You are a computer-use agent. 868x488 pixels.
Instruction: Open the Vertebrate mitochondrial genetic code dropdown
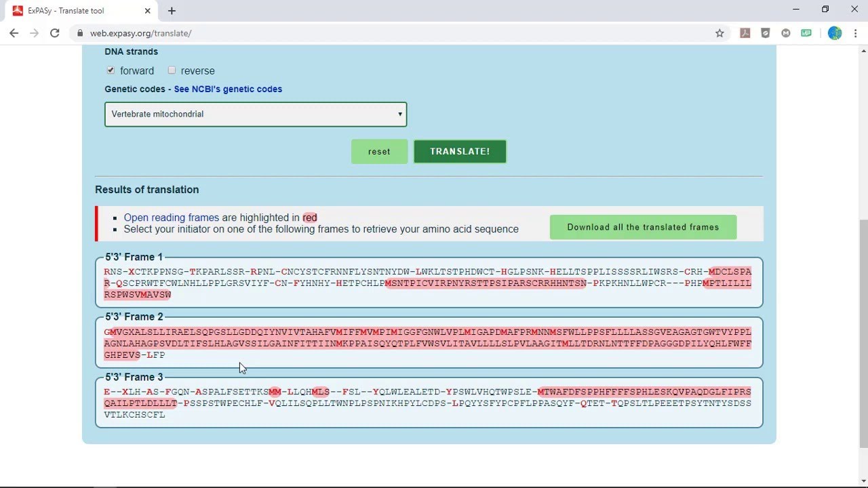coord(256,114)
